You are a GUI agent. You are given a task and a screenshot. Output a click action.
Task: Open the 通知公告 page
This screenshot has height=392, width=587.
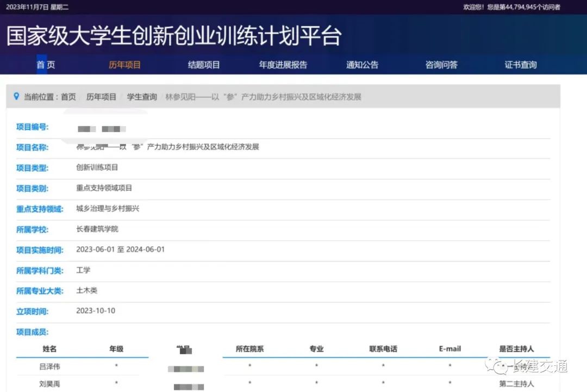coord(363,65)
